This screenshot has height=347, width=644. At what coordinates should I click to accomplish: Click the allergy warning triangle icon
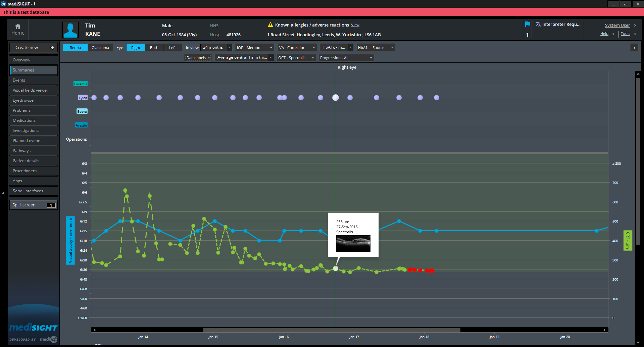coord(270,24)
